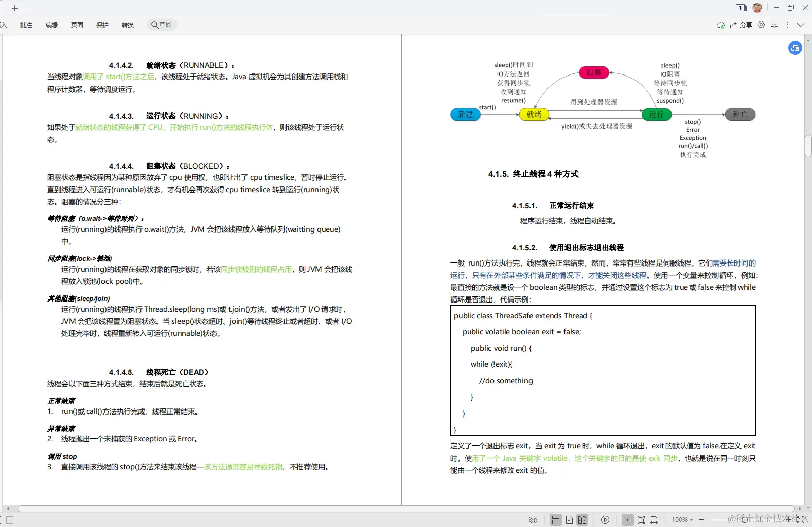The width and height of the screenshot is (812, 527).
Task: Open the three-dot overflow menu
Action: 787,25
